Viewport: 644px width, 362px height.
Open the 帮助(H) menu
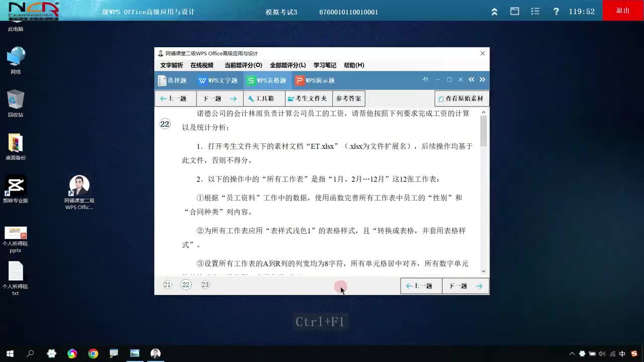coord(354,65)
